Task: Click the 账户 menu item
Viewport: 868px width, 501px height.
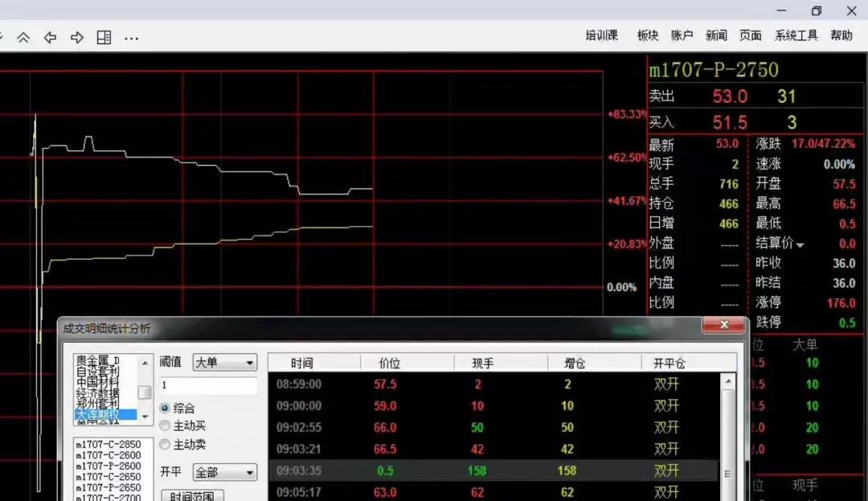Action: [x=682, y=35]
